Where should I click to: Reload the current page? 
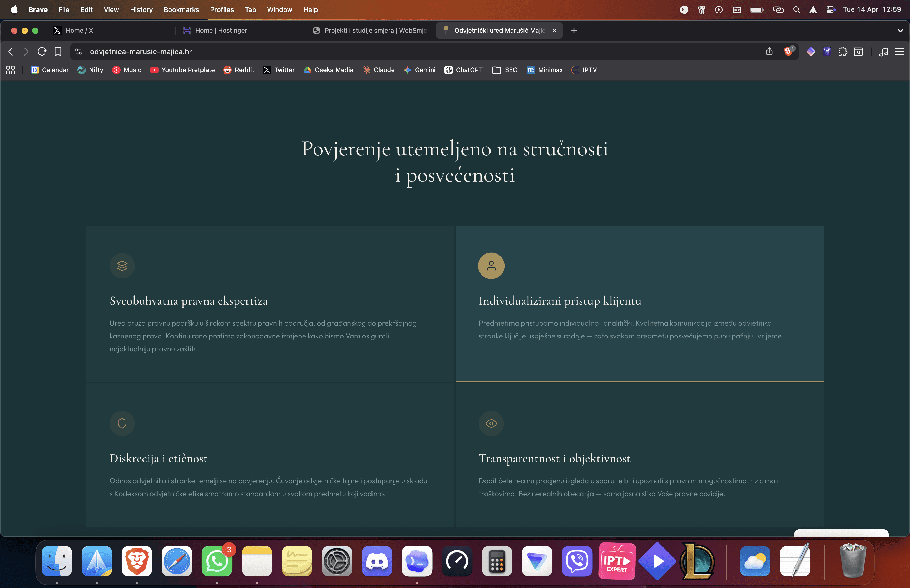[42, 52]
